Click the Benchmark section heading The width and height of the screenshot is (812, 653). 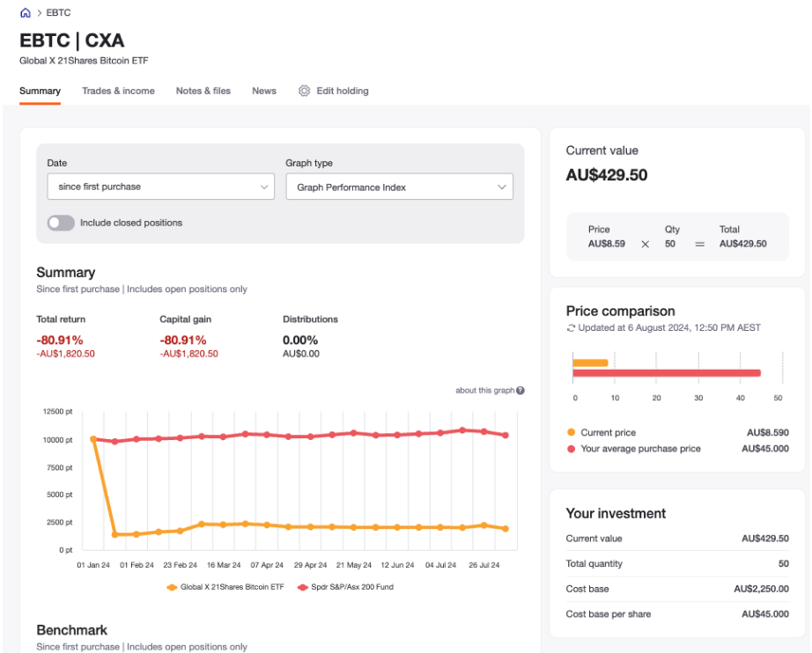72,630
